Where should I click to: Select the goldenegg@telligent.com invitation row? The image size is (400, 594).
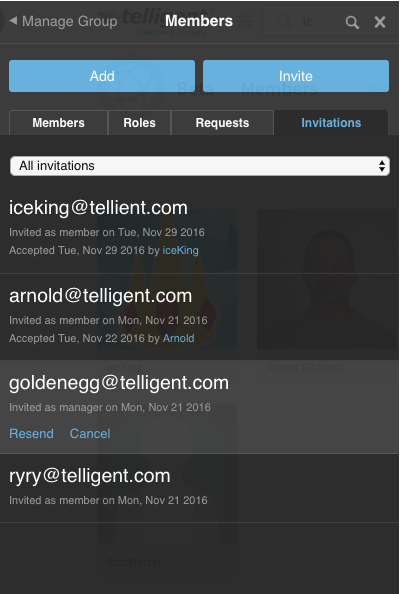pyautogui.click(x=199, y=406)
